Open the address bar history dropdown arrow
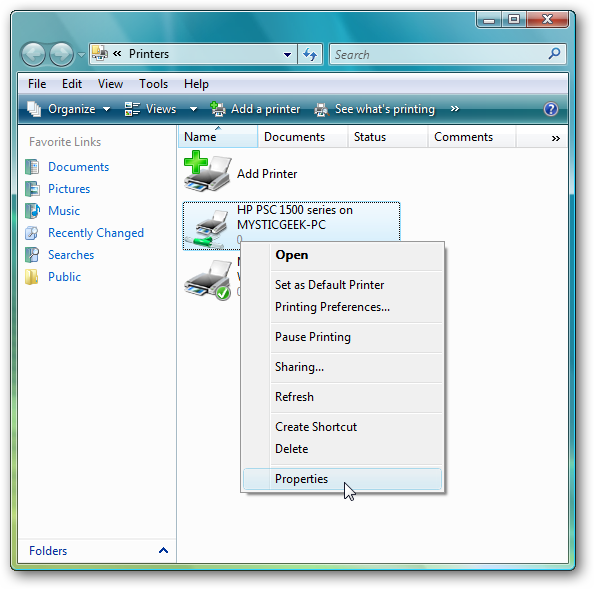Image resolution: width=594 pixels, height=589 pixels. point(288,55)
